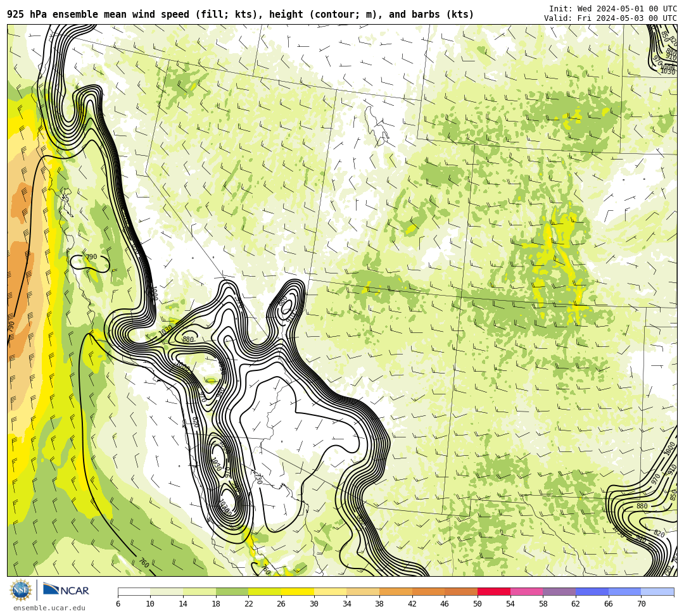Pick the pale green 10–14 kts swatch
The image size is (684, 616).
[167, 591]
